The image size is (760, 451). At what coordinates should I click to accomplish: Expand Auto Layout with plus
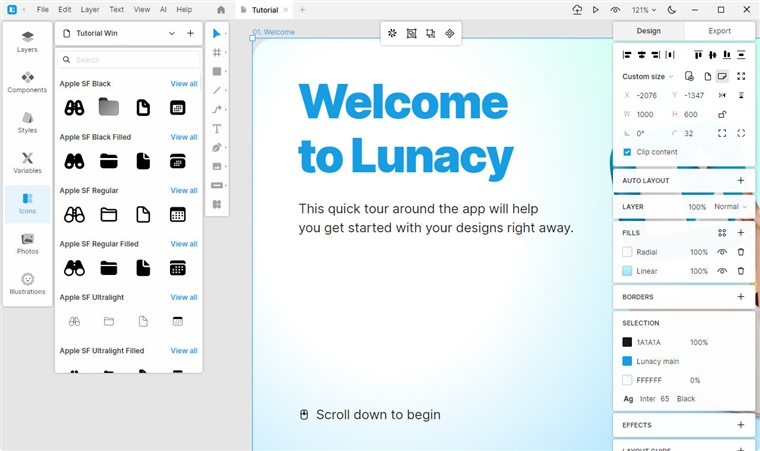pos(741,180)
